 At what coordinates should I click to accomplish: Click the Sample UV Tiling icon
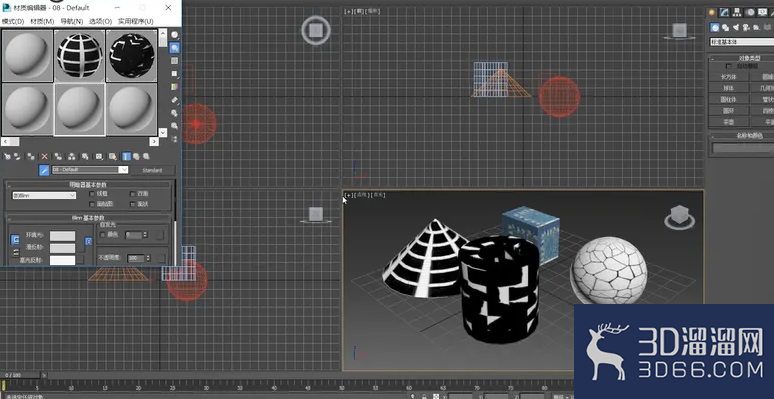tap(175, 74)
